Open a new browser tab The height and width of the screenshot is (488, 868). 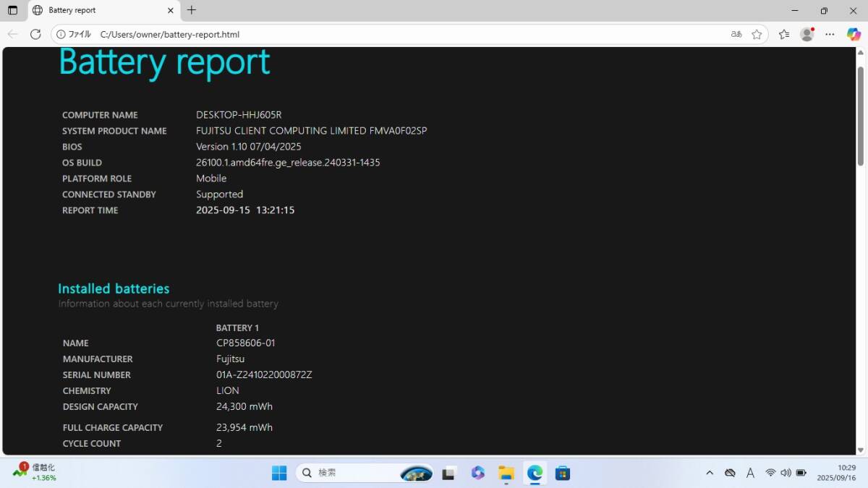click(x=192, y=10)
